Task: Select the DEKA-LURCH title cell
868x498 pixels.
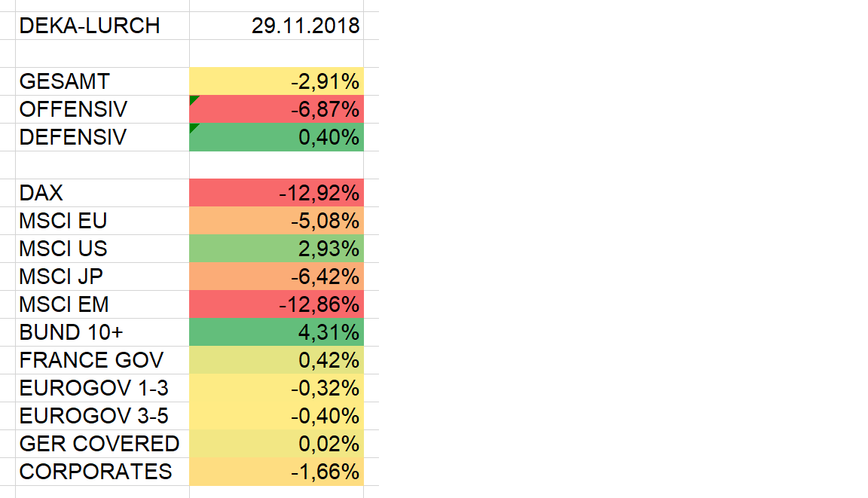Action: point(90,26)
